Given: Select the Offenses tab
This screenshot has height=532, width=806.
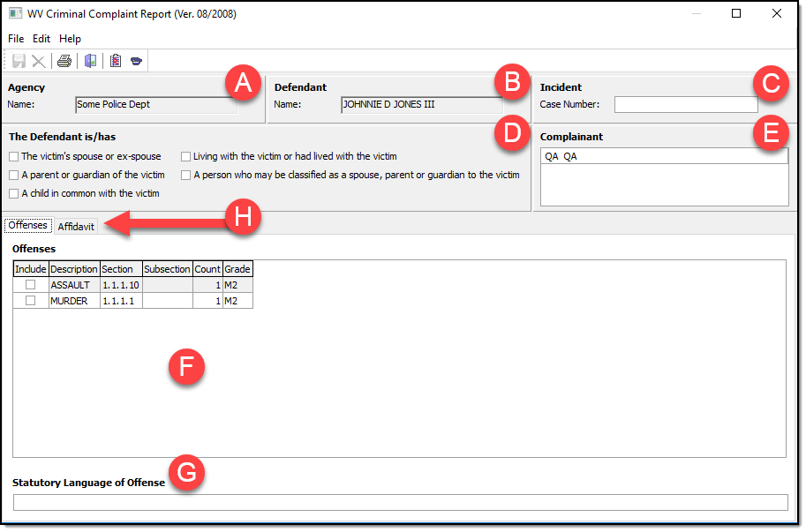Looking at the screenshot, I should point(27,225).
